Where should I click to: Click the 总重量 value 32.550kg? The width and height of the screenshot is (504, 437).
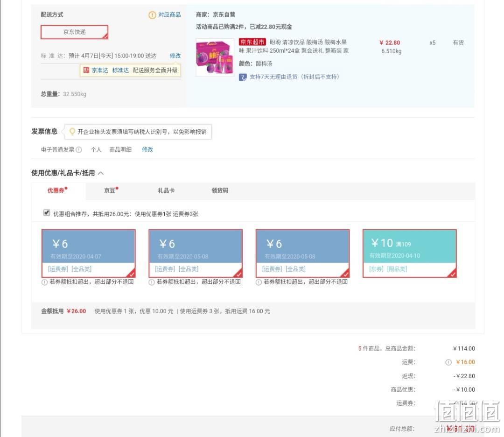click(75, 94)
